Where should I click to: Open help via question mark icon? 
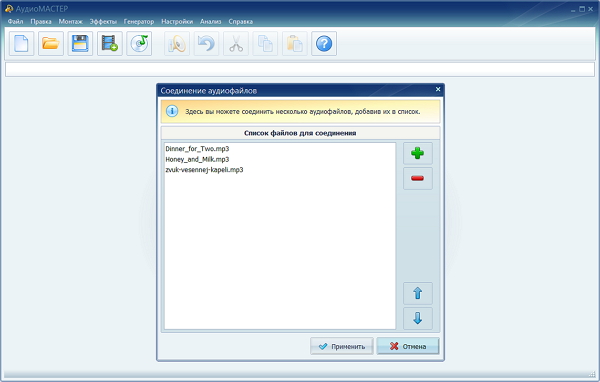click(x=324, y=44)
